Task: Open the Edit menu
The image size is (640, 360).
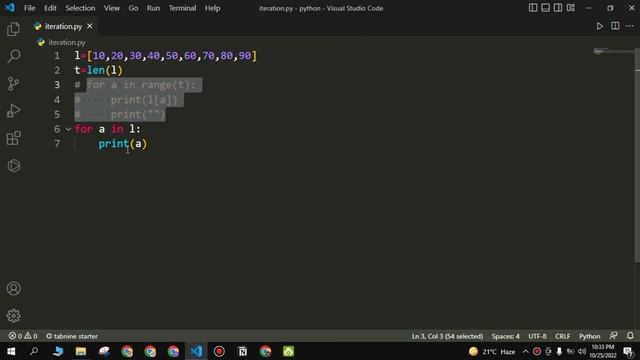Action: [x=50, y=8]
